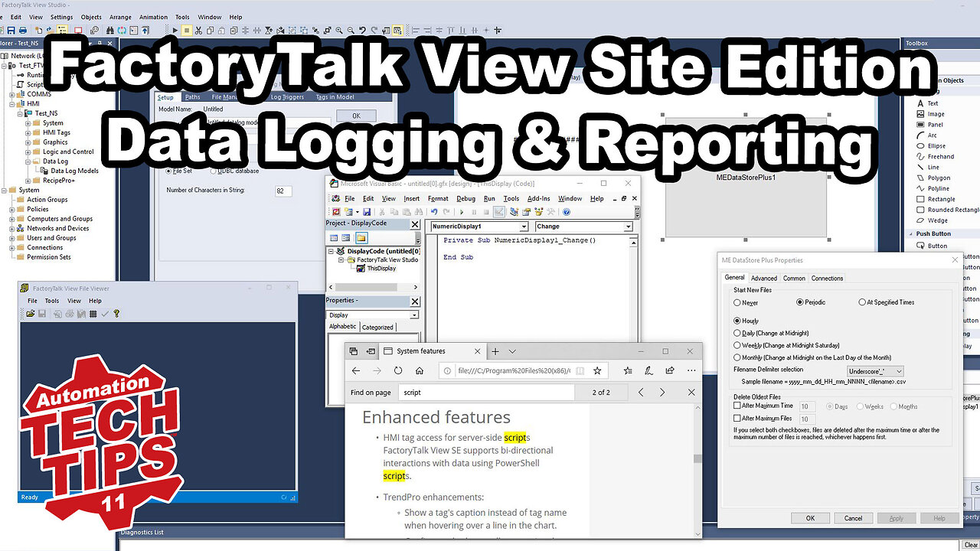Screen dimensions: 980x551
Task: Select the Periodic radio button
Action: tap(800, 302)
